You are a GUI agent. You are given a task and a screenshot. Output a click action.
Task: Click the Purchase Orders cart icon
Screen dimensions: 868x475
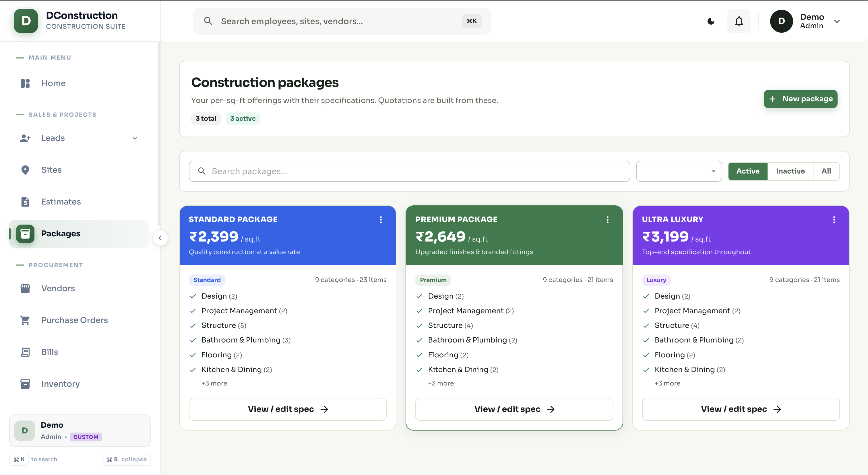pos(25,320)
